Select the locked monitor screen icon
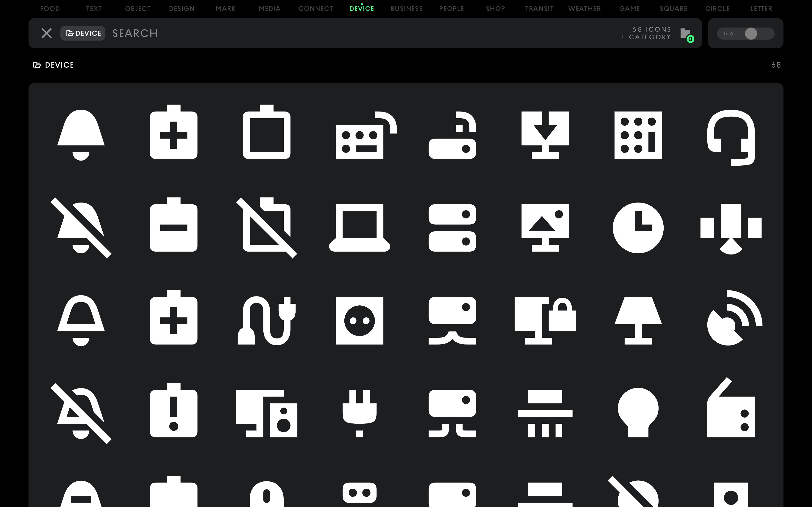 coord(545,320)
